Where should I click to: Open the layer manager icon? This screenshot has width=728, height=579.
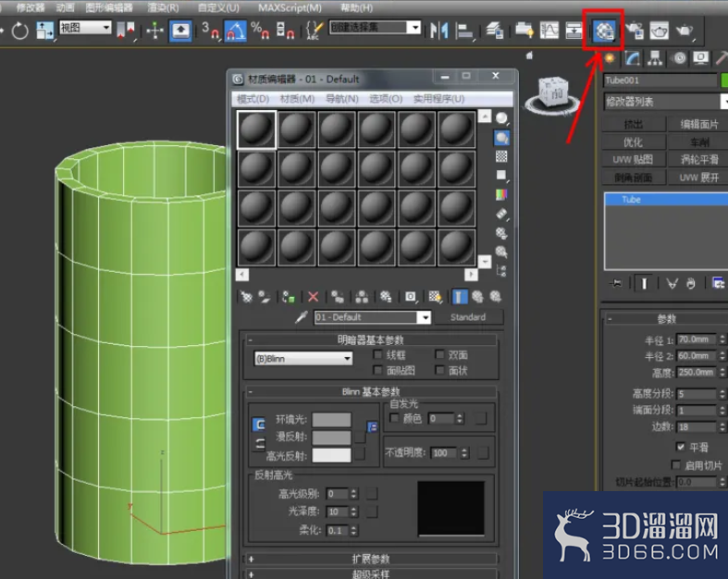pyautogui.click(x=495, y=31)
